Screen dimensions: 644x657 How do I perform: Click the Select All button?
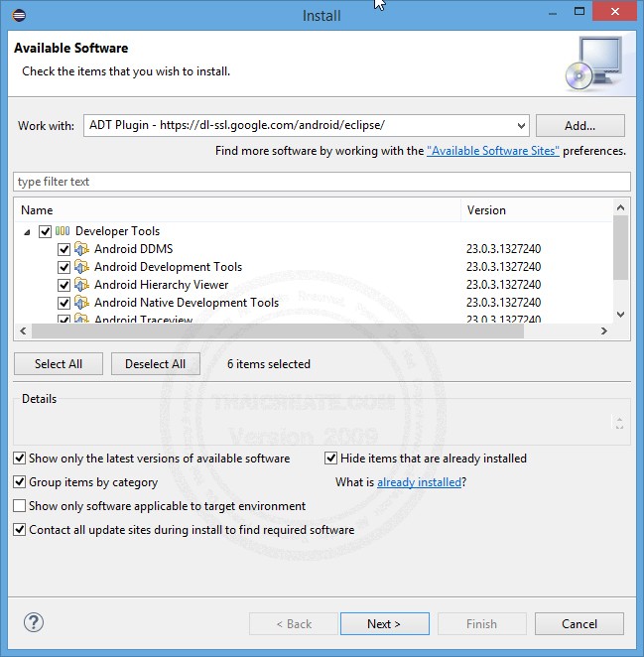point(59,363)
